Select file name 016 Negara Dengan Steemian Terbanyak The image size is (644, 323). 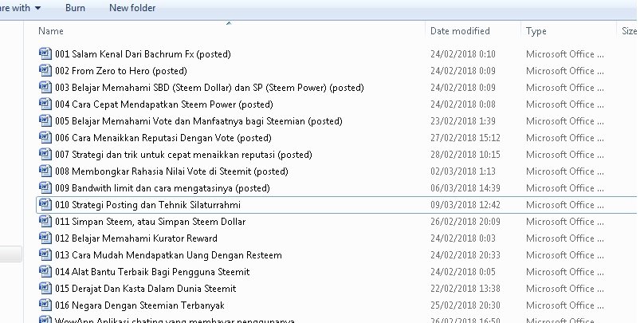(x=139, y=305)
